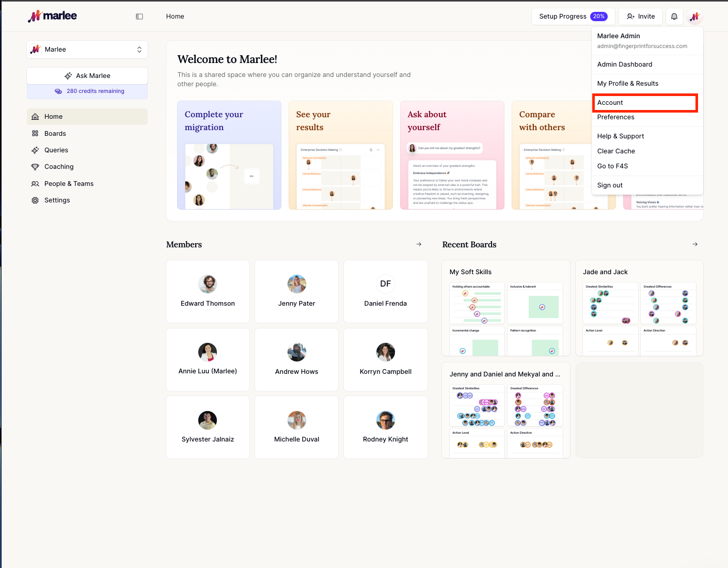Click the credits coins icon
This screenshot has width=728, height=568.
click(58, 91)
